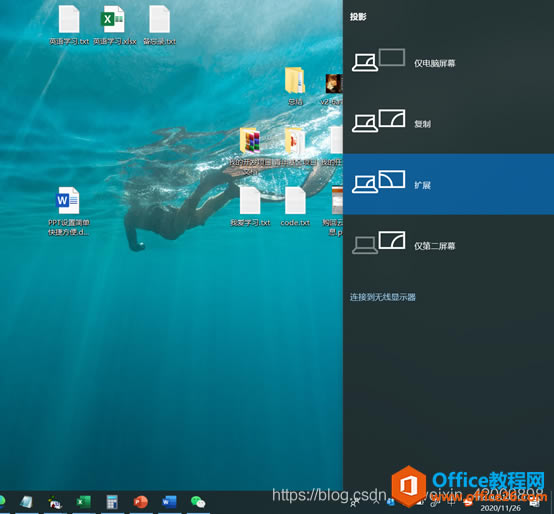Launch Calculator from the taskbar
This screenshot has width=554, height=514.
[x=112, y=502]
